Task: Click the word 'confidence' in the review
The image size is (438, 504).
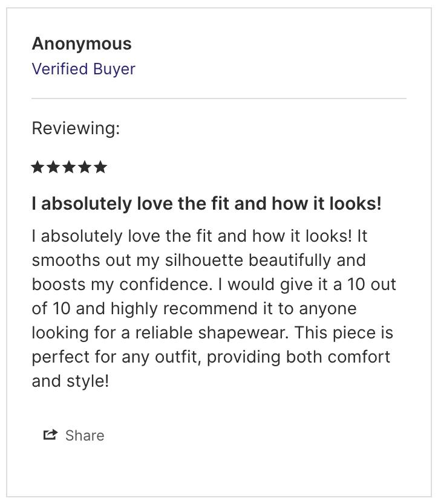Action: click(x=164, y=284)
